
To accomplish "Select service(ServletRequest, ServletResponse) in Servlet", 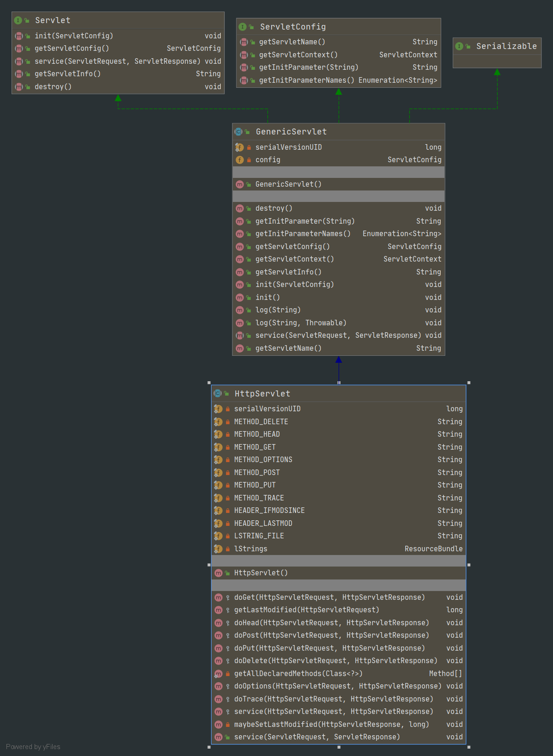I will [x=118, y=61].
